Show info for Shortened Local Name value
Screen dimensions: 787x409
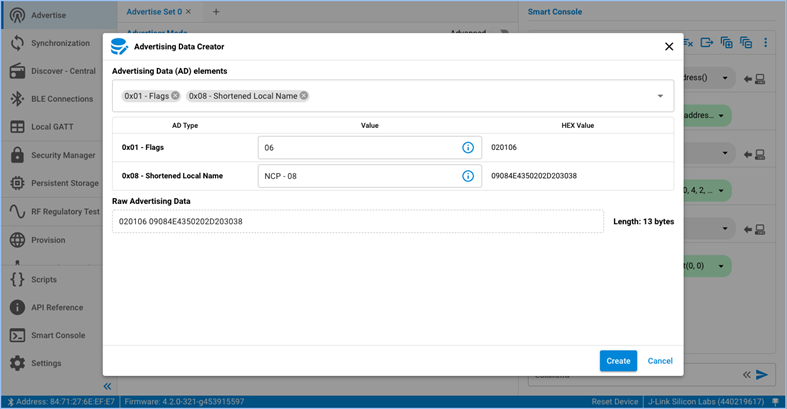coord(467,176)
